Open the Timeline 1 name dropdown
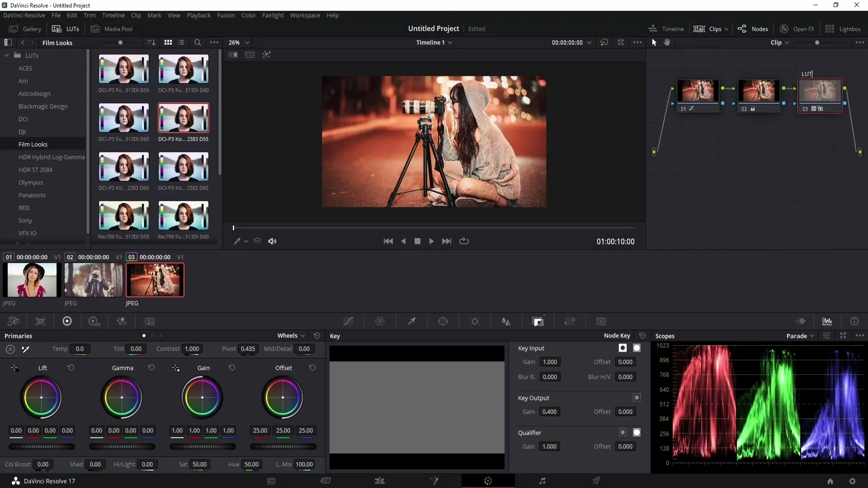Viewport: 868px width, 488px height. click(x=434, y=42)
